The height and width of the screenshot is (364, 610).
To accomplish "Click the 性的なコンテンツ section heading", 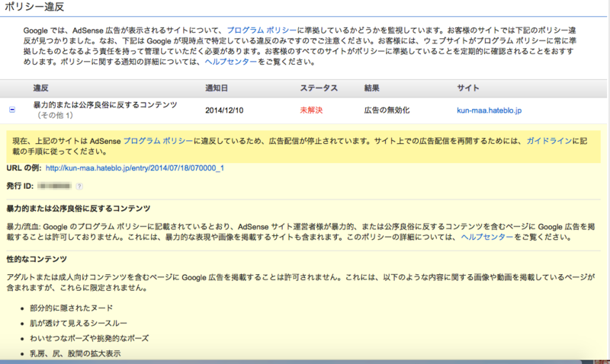I will (x=37, y=259).
